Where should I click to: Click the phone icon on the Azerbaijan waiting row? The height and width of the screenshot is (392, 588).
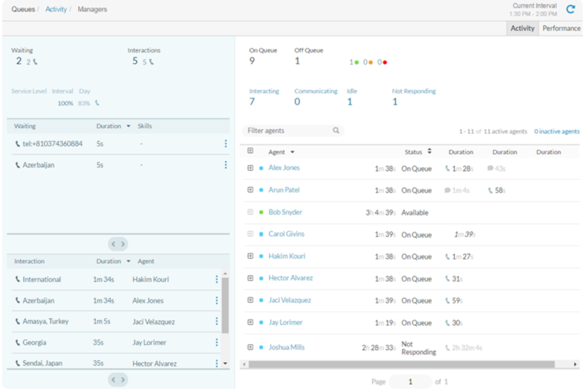click(x=17, y=165)
